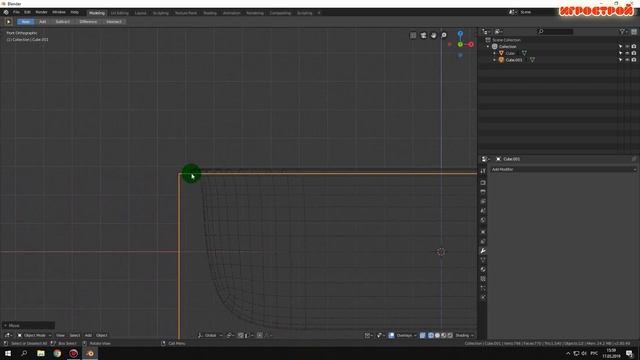
Task: Select the Add selection mode button
Action: pyautogui.click(x=42, y=22)
